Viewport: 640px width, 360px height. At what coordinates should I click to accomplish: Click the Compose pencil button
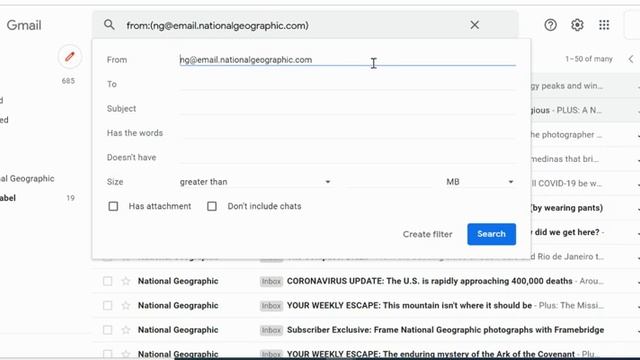point(69,56)
